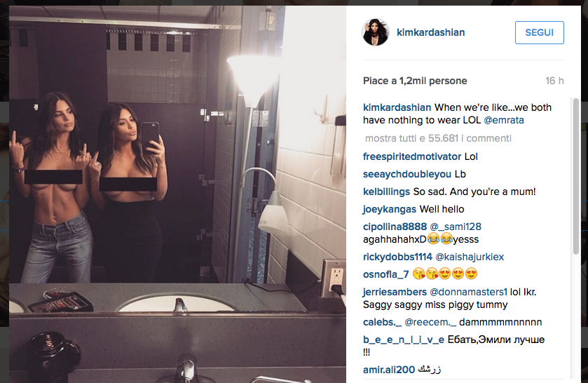The height and width of the screenshot is (383, 588).
Task: Open the profile avatar thumbnail beside the username
Action: coord(376,32)
